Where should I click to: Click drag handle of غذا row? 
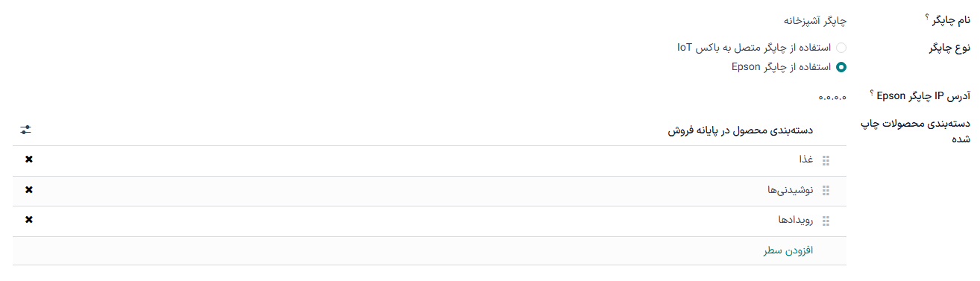click(826, 160)
